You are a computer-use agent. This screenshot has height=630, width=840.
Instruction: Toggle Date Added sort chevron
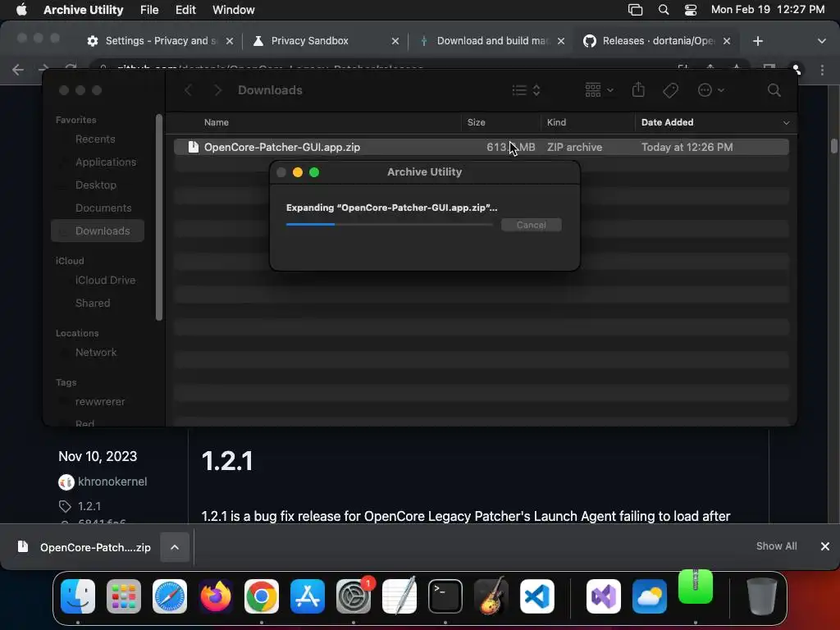click(x=786, y=123)
